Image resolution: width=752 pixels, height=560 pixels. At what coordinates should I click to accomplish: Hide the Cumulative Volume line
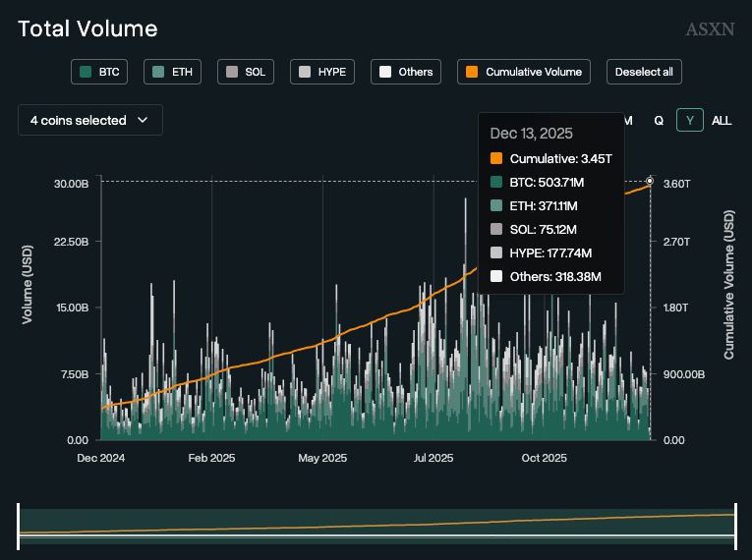525,72
